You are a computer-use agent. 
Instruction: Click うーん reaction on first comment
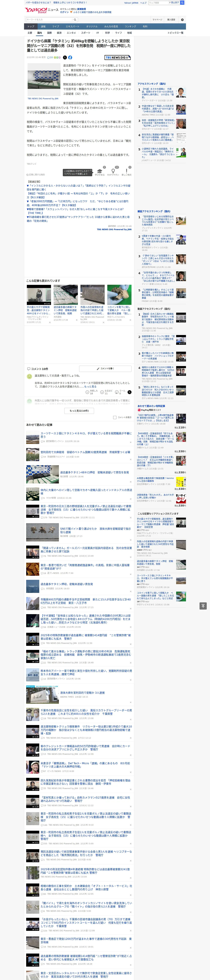120,392
